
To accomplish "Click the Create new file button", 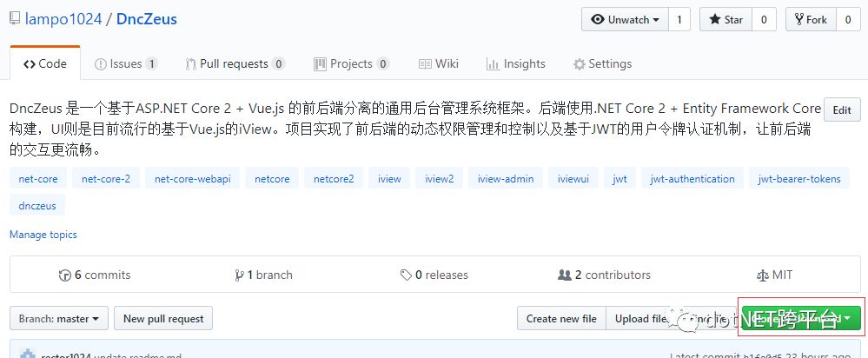I will click(x=561, y=319).
